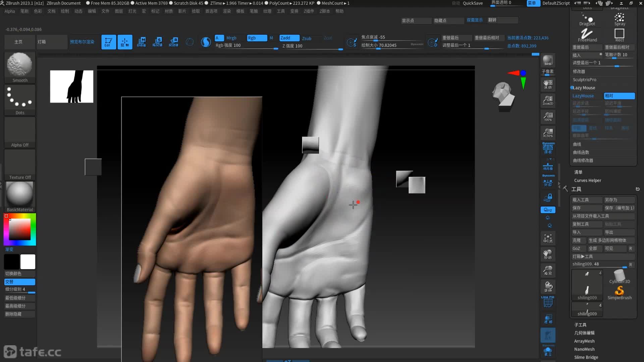Open the 材质 (Material) menu

coord(169,11)
